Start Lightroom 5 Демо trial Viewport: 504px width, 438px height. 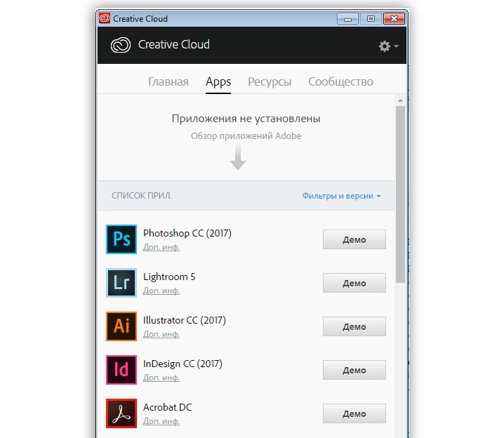(x=354, y=283)
